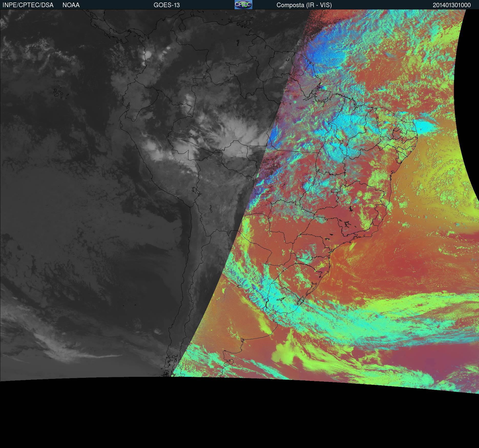Select the GOES-13 satellite label
Image resolution: width=479 pixels, height=448 pixels.
coord(167,5)
